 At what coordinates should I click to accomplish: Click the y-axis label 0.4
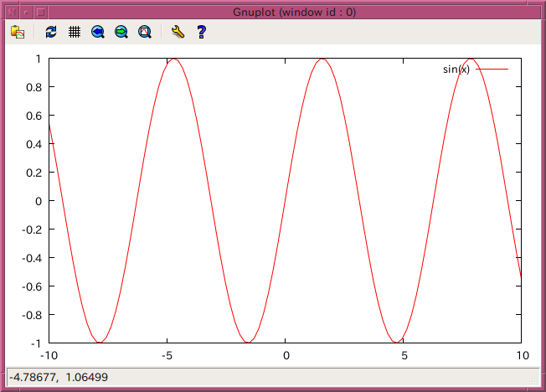tap(33, 144)
